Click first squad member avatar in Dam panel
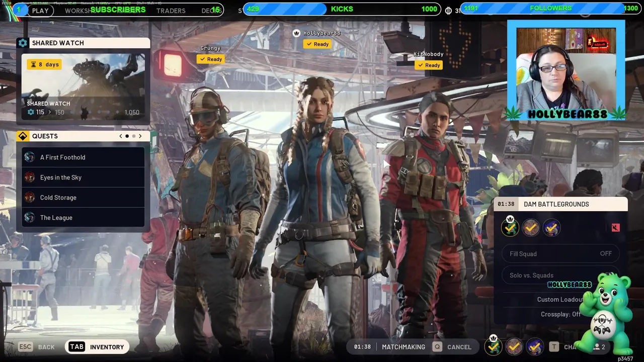This screenshot has height=362, width=644. tap(510, 228)
